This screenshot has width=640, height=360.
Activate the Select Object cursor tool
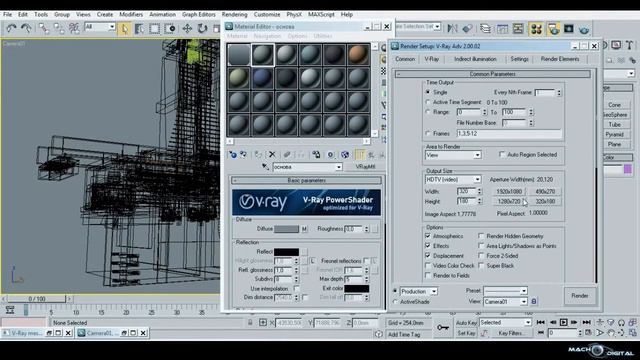point(124,29)
